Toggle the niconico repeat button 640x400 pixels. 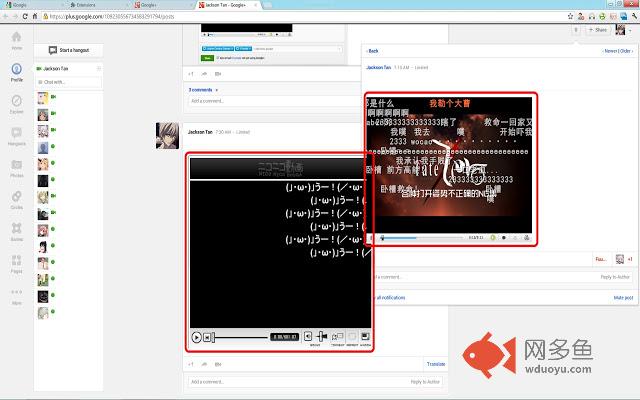click(352, 336)
